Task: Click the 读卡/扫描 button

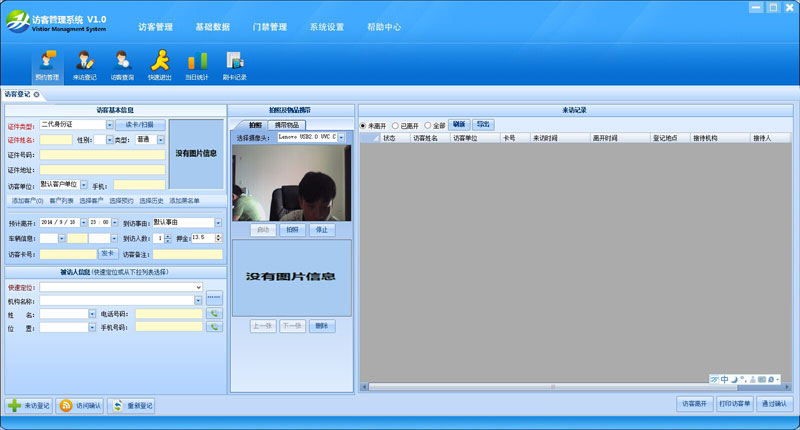Action: pos(140,124)
